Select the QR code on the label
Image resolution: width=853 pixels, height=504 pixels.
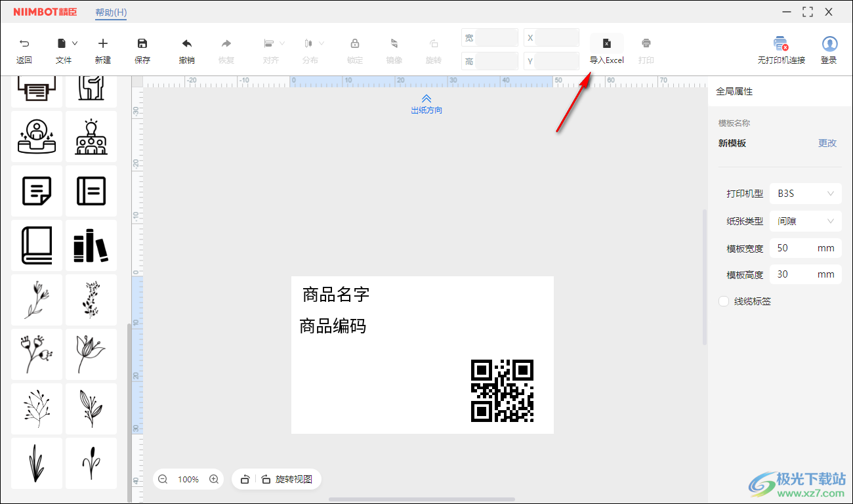(x=503, y=390)
